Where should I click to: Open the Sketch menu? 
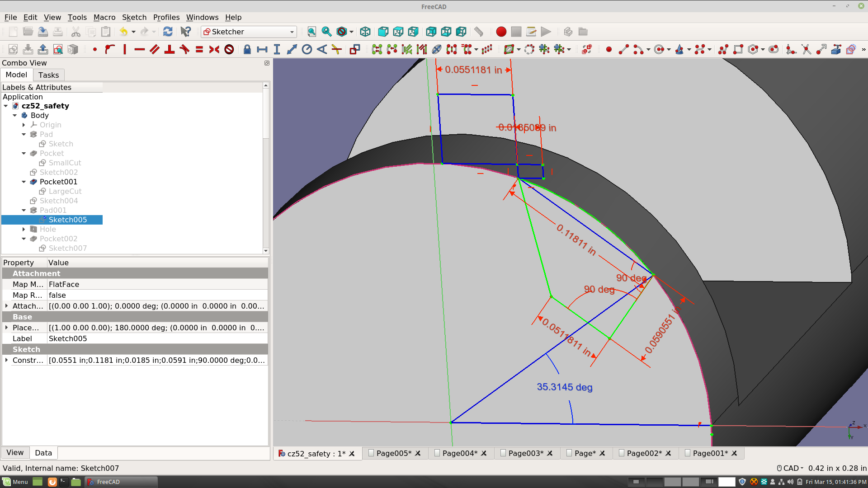click(134, 17)
